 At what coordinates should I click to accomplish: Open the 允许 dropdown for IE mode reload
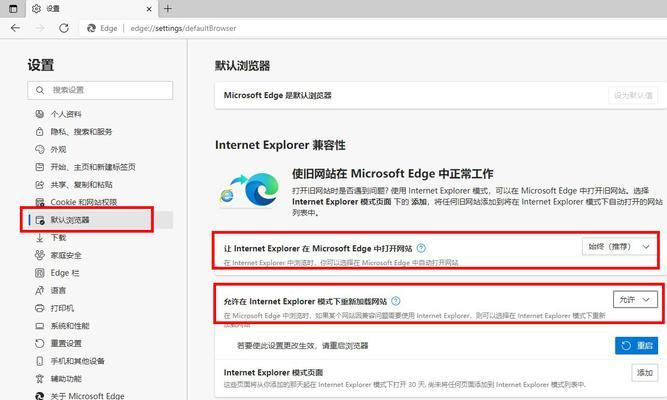tap(635, 300)
